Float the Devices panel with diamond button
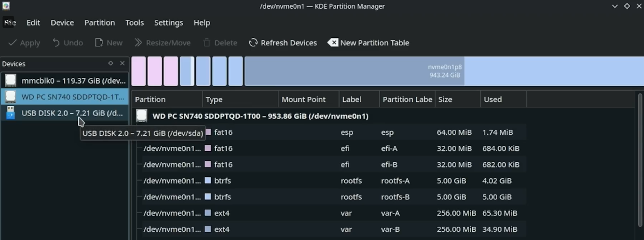 (x=110, y=63)
